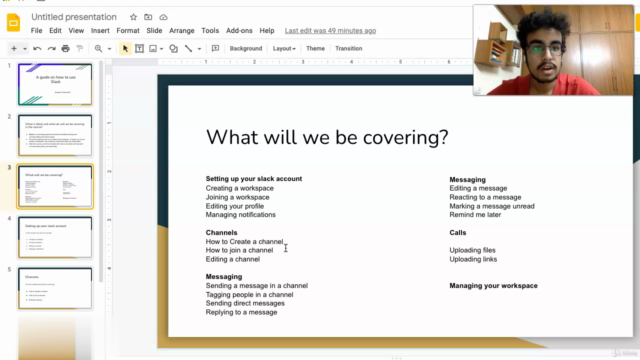
Task: Select slide 4 thumbnail
Action: (55, 238)
